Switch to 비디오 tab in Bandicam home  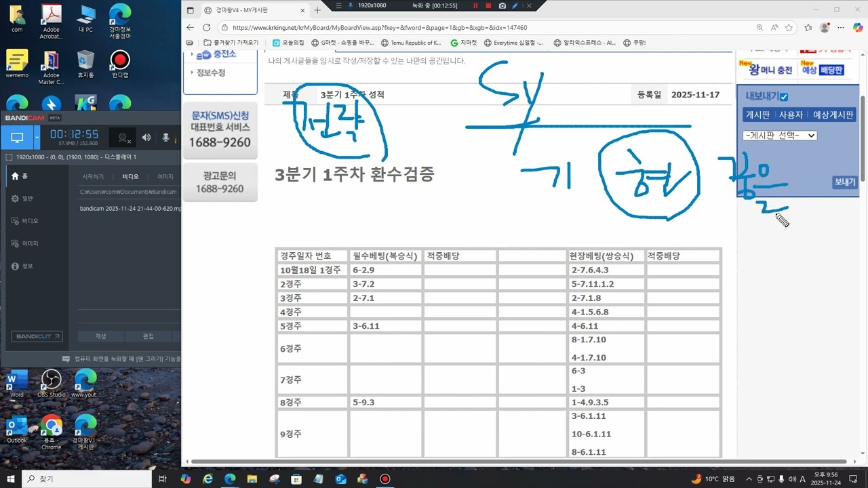pyautogui.click(x=130, y=176)
